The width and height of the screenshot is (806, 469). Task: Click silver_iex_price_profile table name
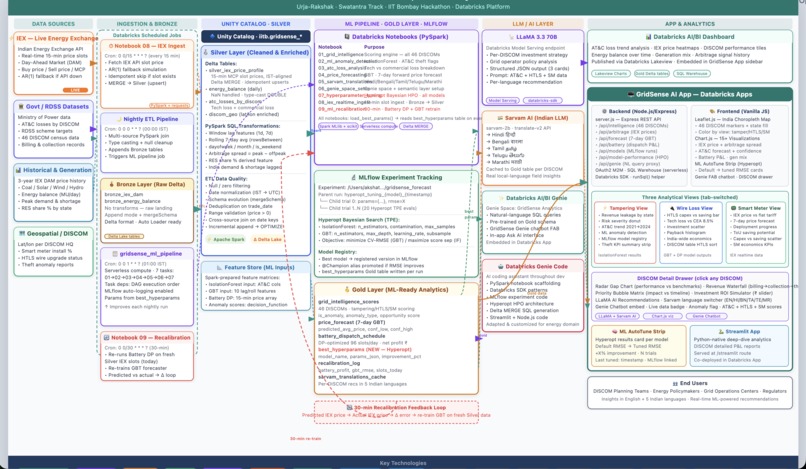pos(235,70)
